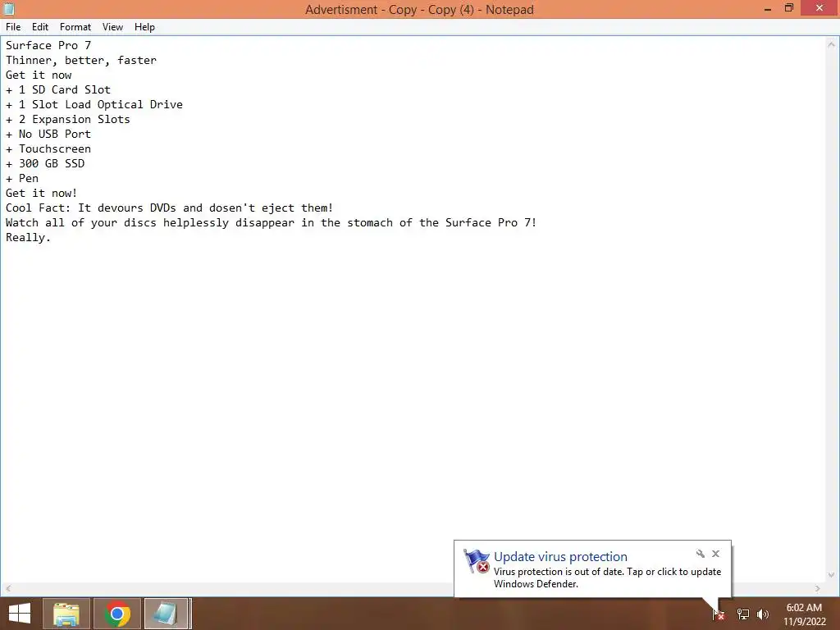The image size is (840, 630).
Task: Close the Notepad window
Action: click(819, 8)
